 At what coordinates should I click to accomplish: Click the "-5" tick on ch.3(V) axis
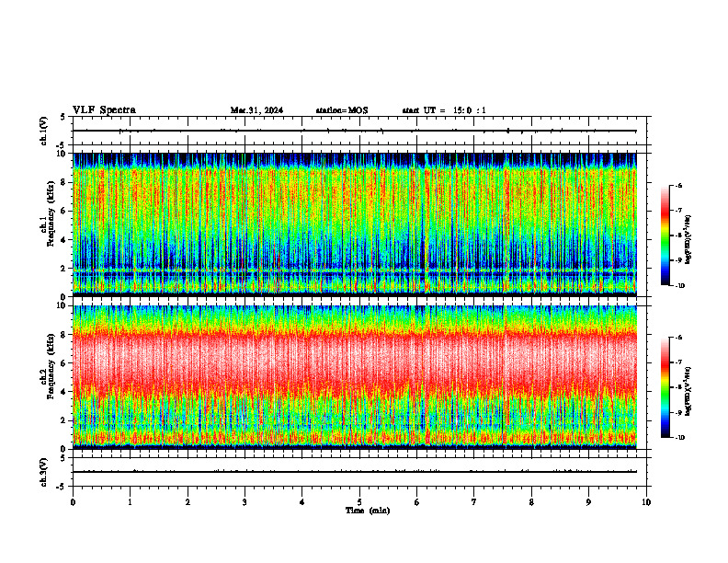62,487
